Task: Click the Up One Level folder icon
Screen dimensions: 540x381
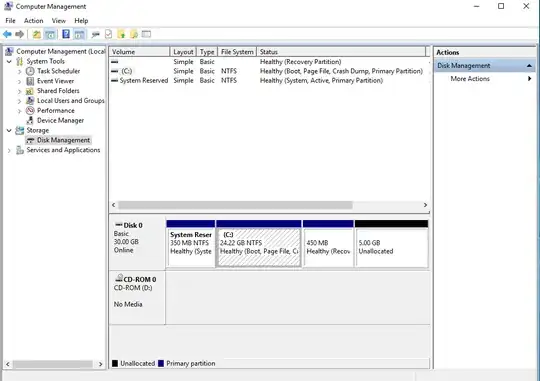Action: tap(37, 34)
